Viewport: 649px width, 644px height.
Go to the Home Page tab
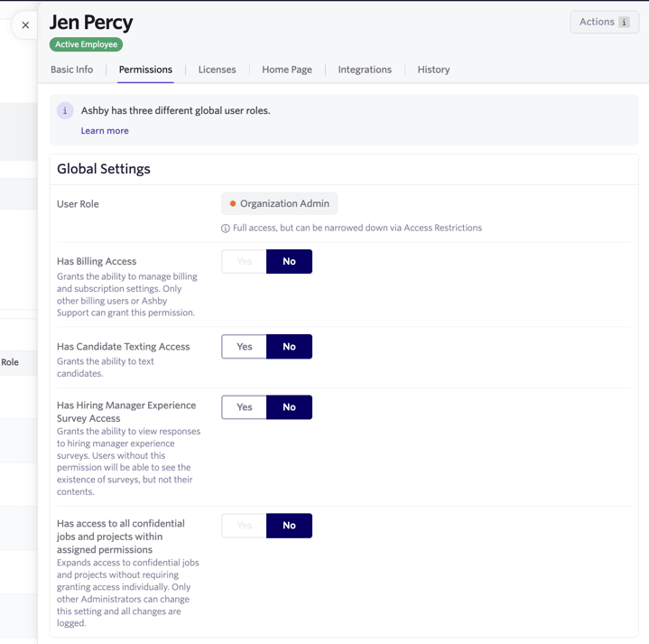point(287,70)
